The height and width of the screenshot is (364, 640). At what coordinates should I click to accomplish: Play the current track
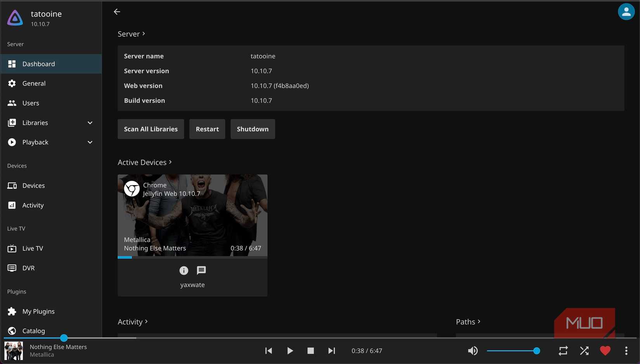tap(290, 351)
